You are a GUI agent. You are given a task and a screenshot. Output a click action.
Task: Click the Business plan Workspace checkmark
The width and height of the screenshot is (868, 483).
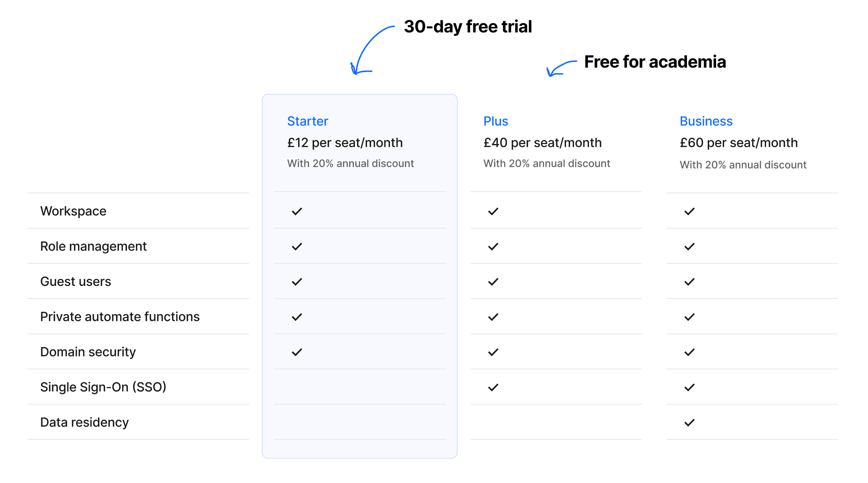coord(689,212)
